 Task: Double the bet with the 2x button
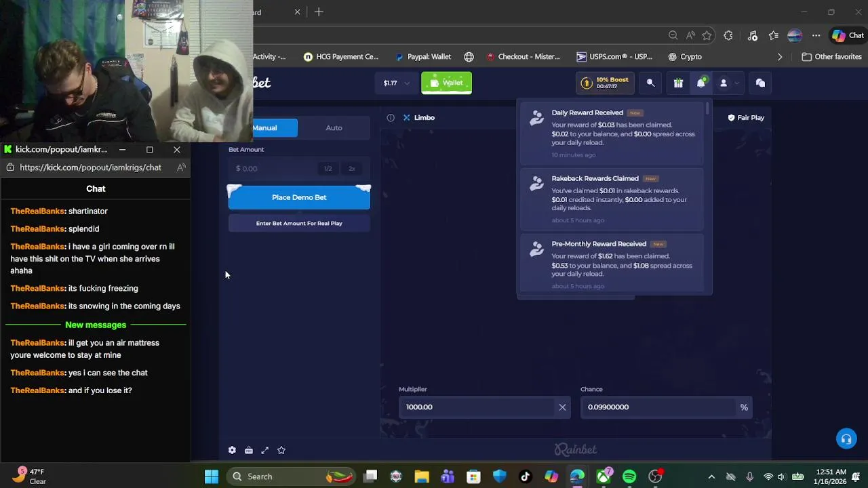click(x=352, y=168)
